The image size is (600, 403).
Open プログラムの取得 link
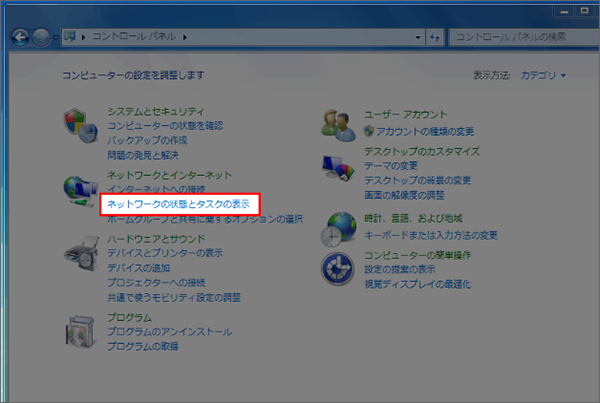point(143,346)
